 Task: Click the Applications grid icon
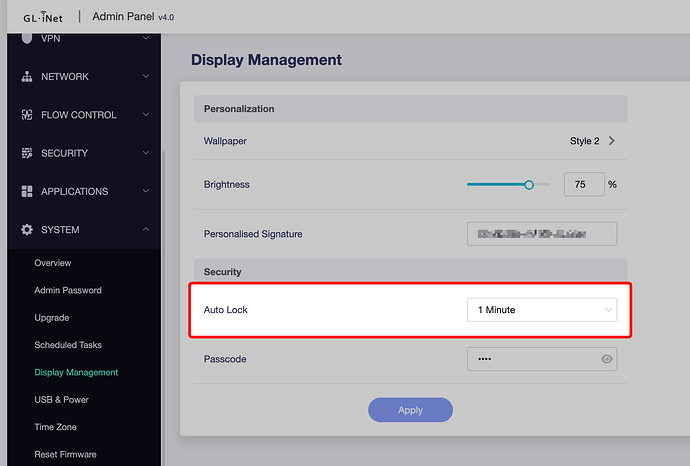click(x=27, y=191)
